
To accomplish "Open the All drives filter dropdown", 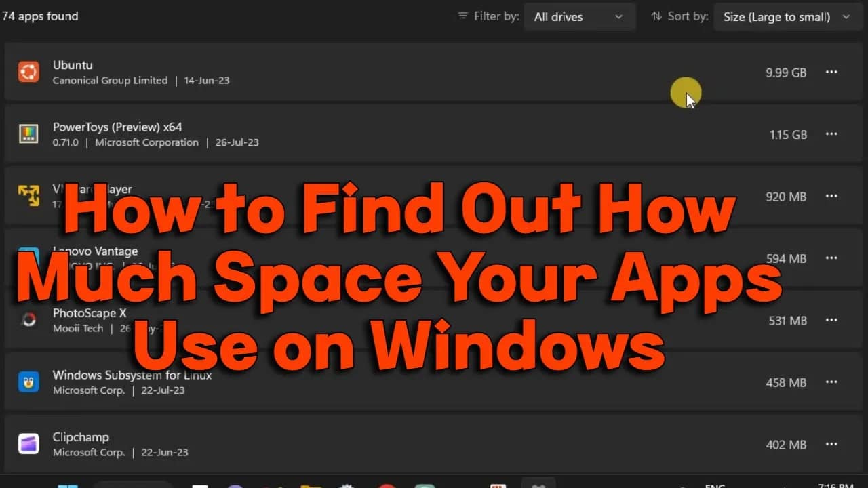I will 580,16.
